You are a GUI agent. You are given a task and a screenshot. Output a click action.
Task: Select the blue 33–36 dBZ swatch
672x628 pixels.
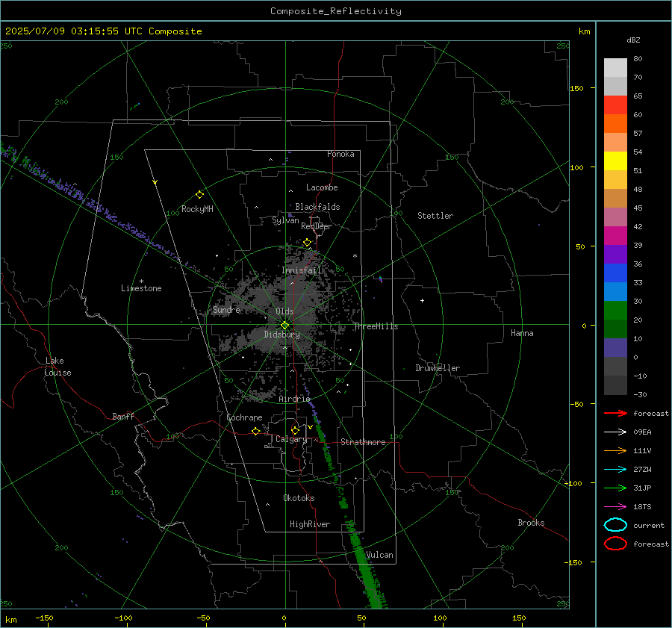[615, 273]
